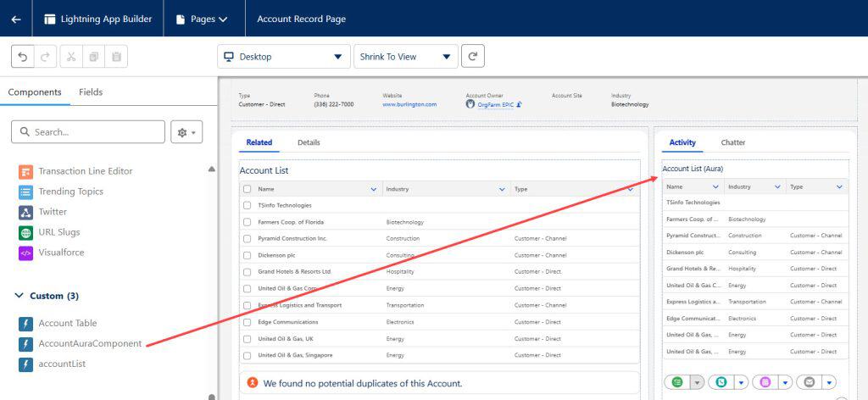Open Industry column menu in Account List (Aura)

(778, 187)
